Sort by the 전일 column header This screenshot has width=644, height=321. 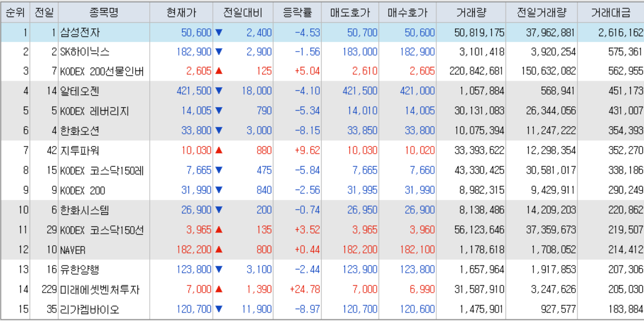tap(44, 12)
